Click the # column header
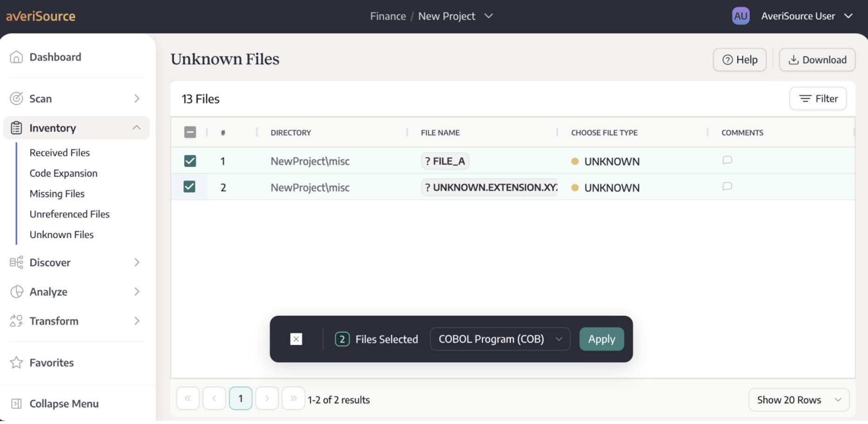The height and width of the screenshot is (424, 868). 223,132
